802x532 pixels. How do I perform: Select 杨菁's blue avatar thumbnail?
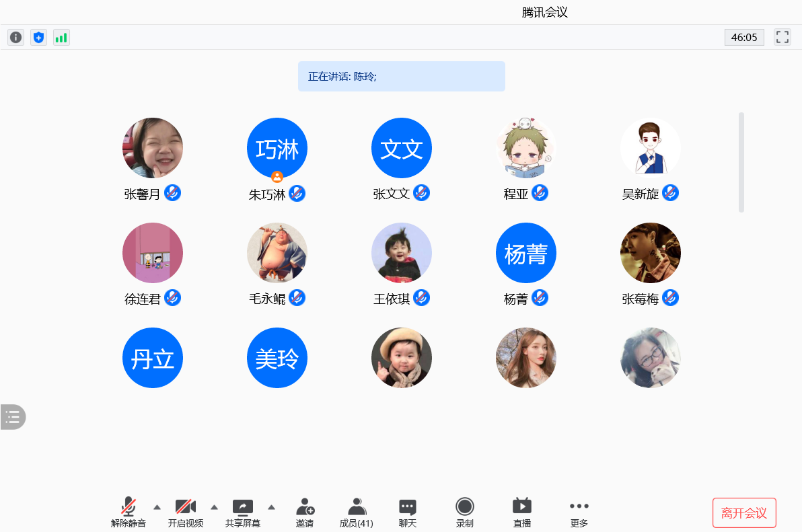click(526, 253)
